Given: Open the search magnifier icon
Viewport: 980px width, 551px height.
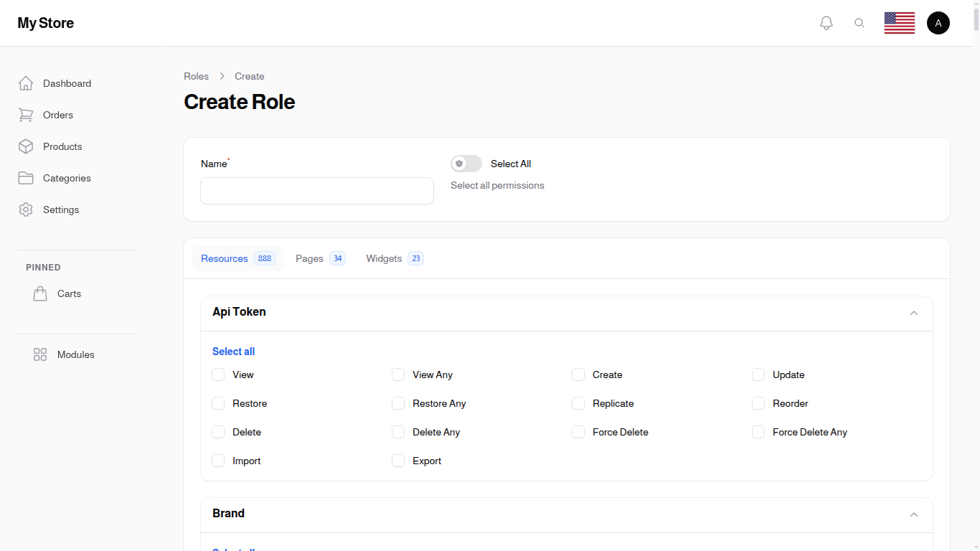Looking at the screenshot, I should 859,22.
